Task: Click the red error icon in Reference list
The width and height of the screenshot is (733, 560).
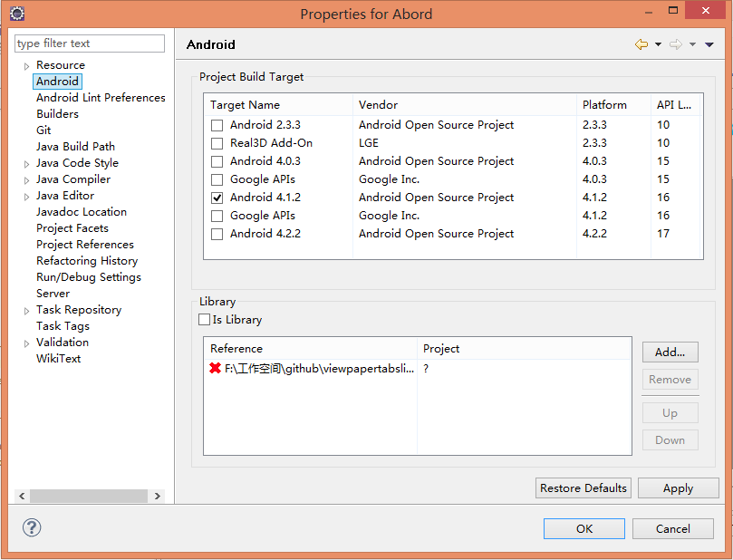Action: pos(216,368)
